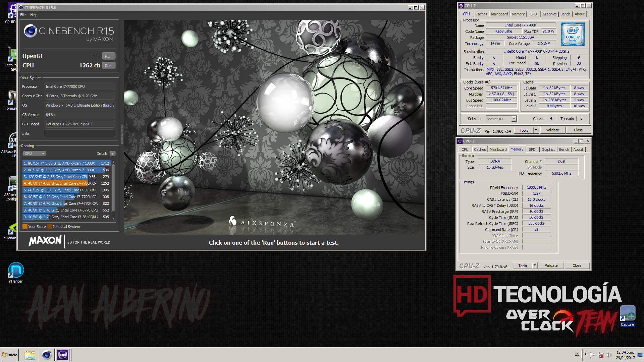Open the Action Center flag icon
The image size is (644, 362).
(x=593, y=355)
